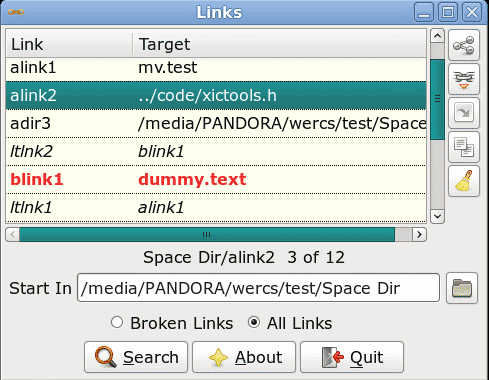
Task: Click horizontal scrollbar left arrow
Action: click(x=13, y=235)
